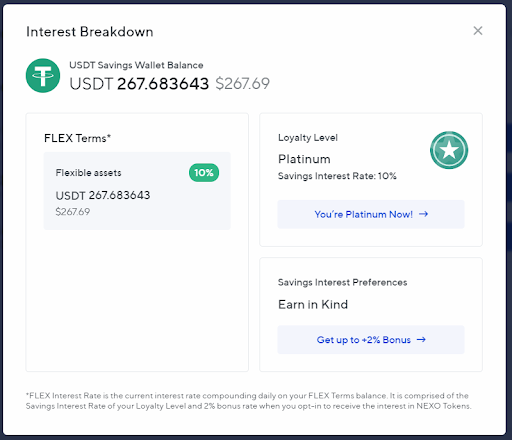Click the arrow beside You're Platinum Now!
The width and height of the screenshot is (512, 440).
pyautogui.click(x=423, y=214)
